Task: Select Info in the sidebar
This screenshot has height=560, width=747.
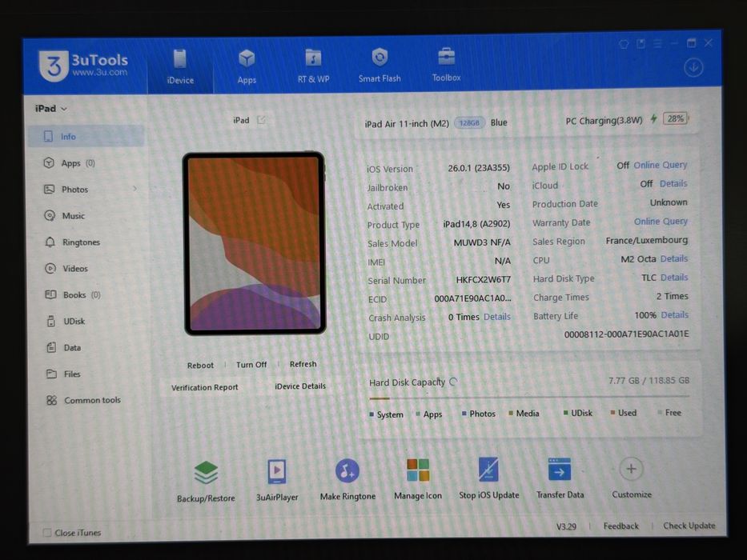Action: click(x=86, y=137)
